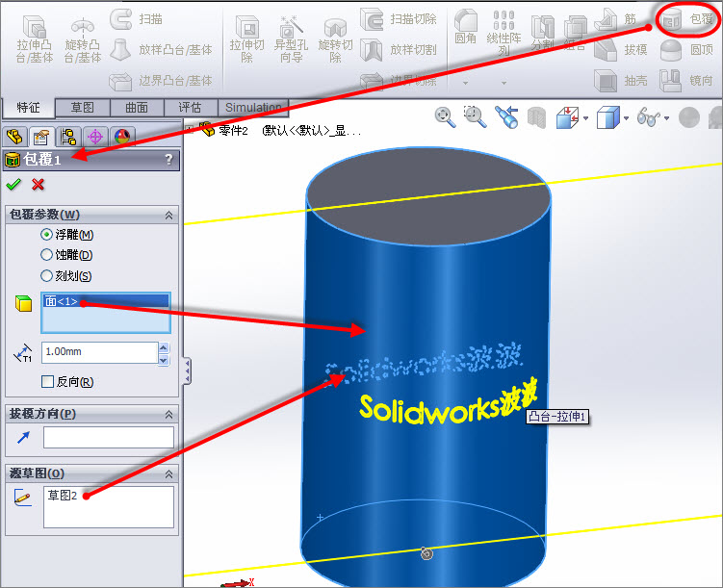Open Hide/Show Items dropdown arrow
The width and height of the screenshot is (723, 588).
click(667, 118)
